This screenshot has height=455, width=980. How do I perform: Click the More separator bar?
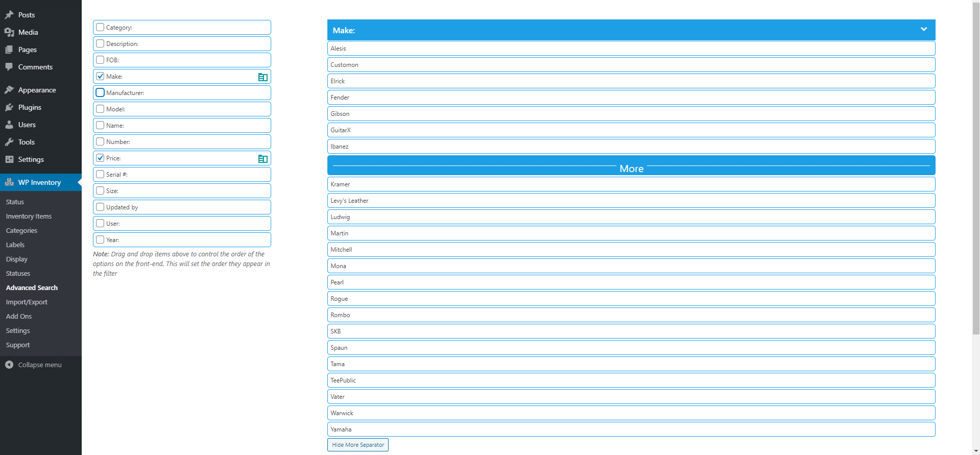631,165
